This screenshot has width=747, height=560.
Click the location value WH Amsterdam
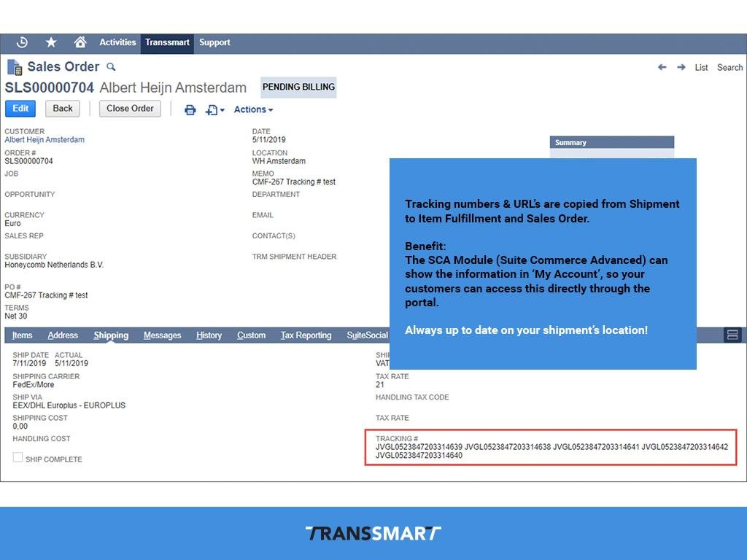(x=279, y=161)
